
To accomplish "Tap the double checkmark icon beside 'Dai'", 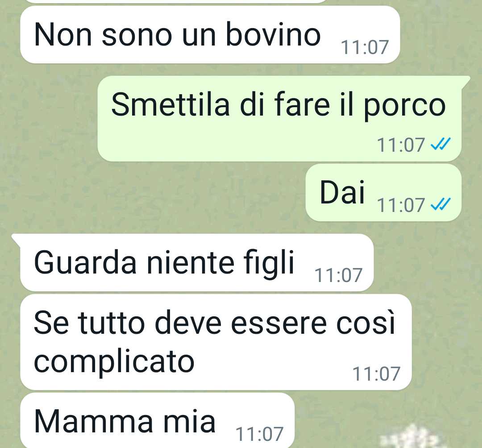I will (x=440, y=205).
